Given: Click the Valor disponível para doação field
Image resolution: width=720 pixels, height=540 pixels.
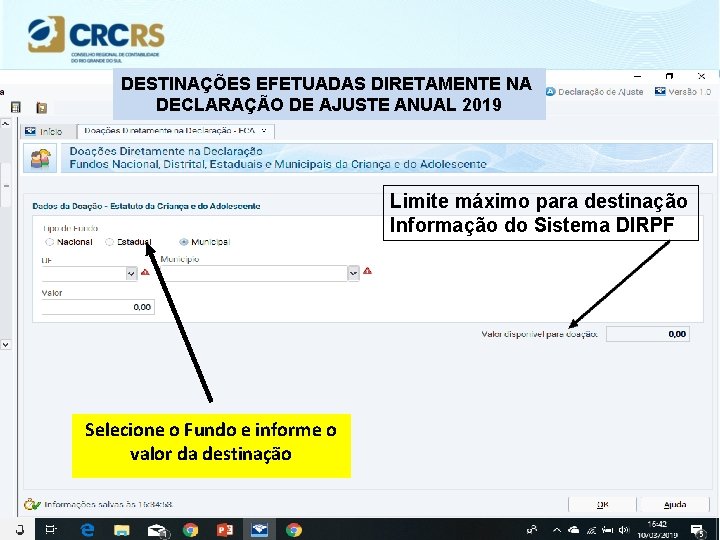Looking at the screenshot, I should coord(647,334).
